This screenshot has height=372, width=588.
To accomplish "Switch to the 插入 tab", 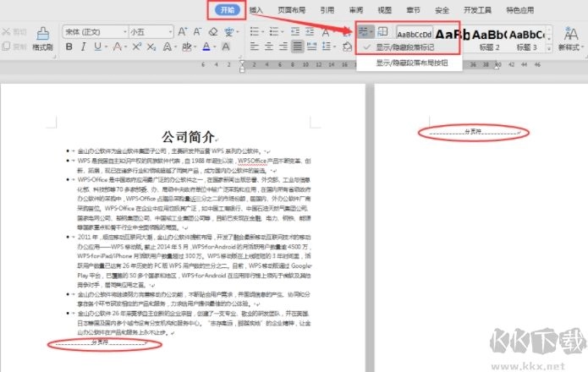I will click(256, 10).
